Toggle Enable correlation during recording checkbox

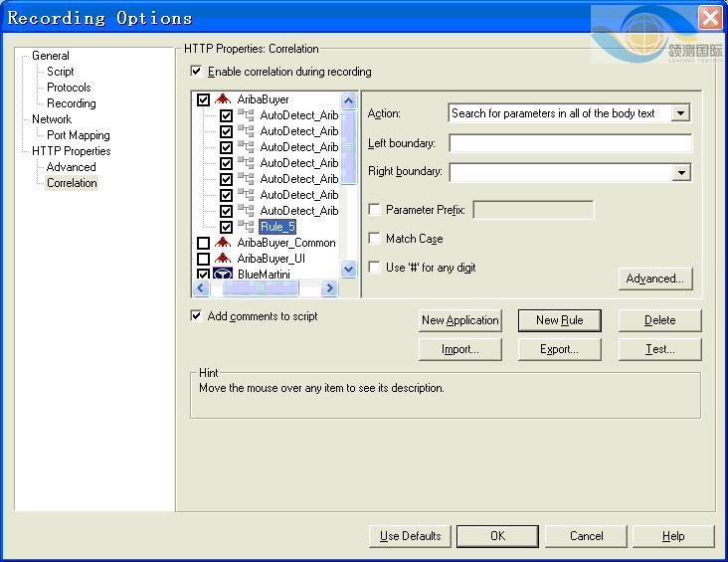click(196, 71)
